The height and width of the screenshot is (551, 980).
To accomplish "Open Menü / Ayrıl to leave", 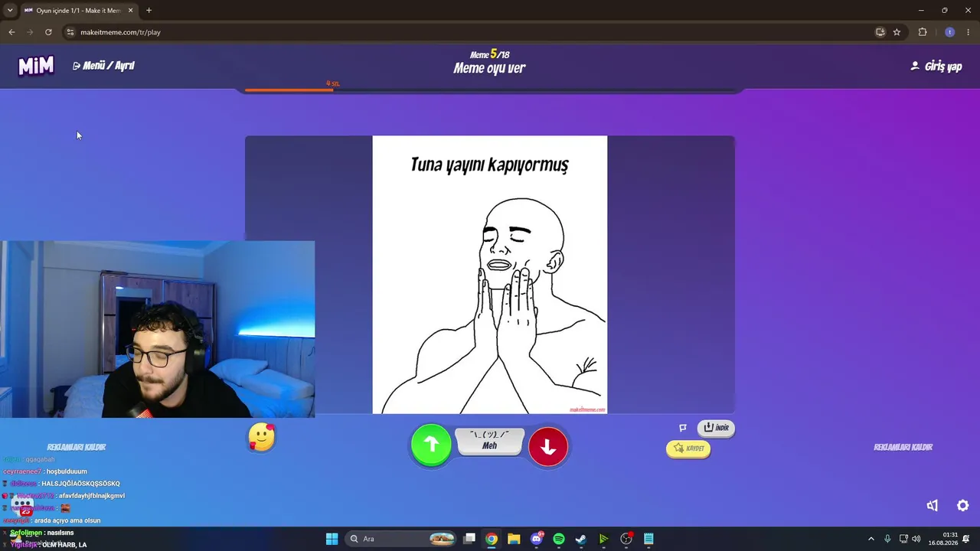I will (103, 66).
